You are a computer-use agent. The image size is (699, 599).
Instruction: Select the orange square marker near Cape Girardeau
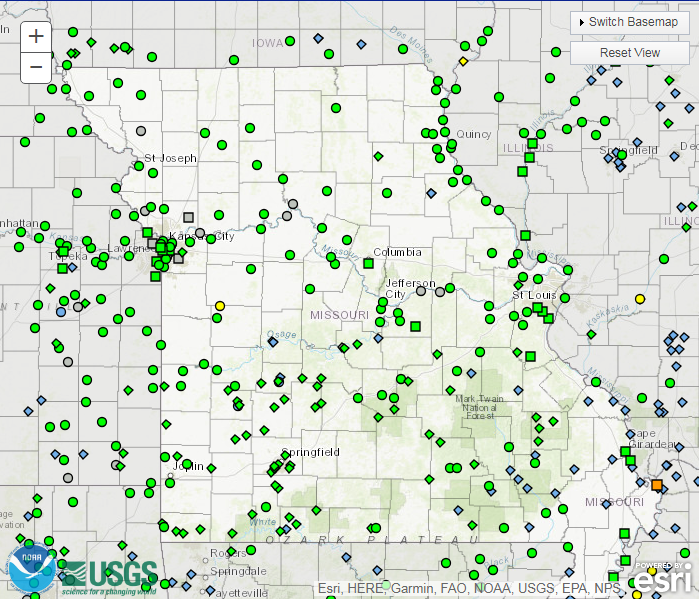tap(657, 485)
